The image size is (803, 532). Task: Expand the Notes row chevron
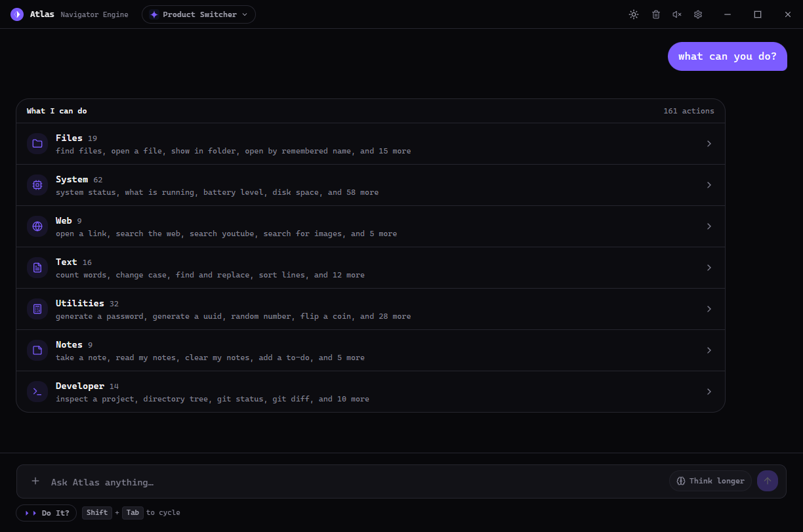[x=709, y=350]
